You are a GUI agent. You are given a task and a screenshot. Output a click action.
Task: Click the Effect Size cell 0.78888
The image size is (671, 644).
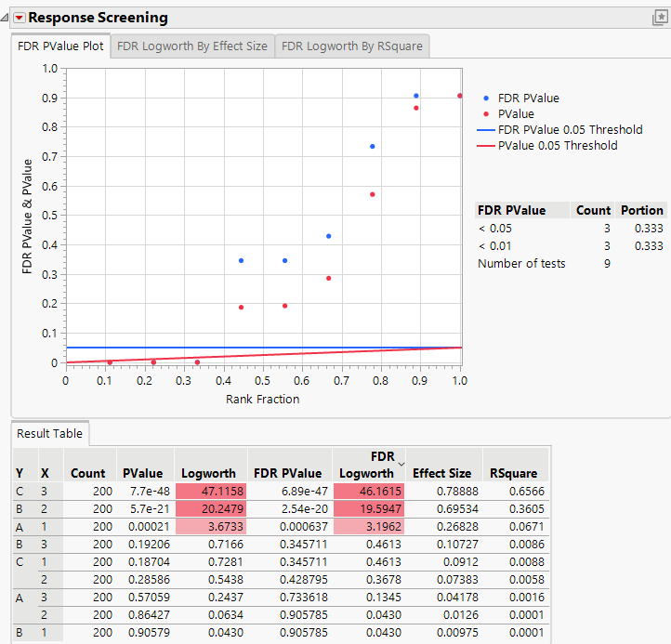[x=457, y=492]
